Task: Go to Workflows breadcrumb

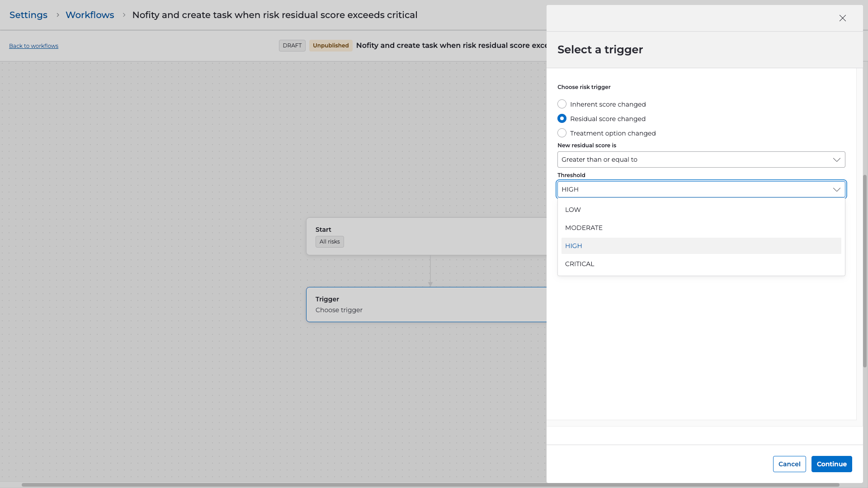Action: click(90, 15)
